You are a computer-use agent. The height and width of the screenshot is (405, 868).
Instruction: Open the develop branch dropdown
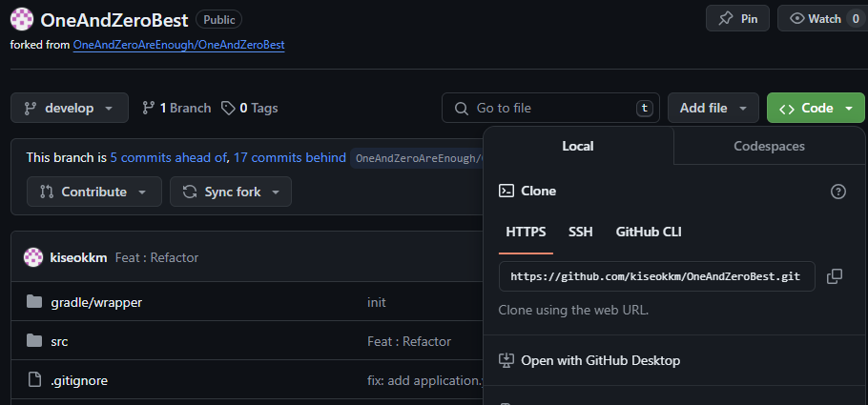coord(70,108)
